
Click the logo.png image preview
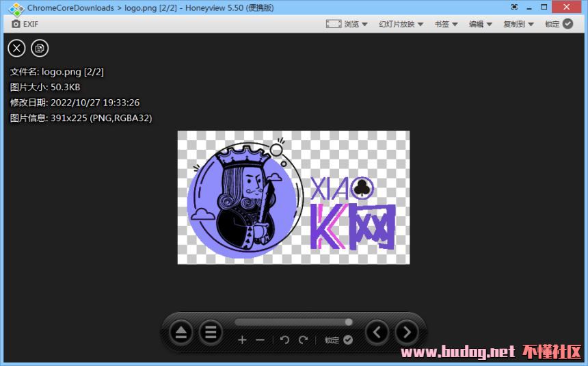click(x=293, y=197)
